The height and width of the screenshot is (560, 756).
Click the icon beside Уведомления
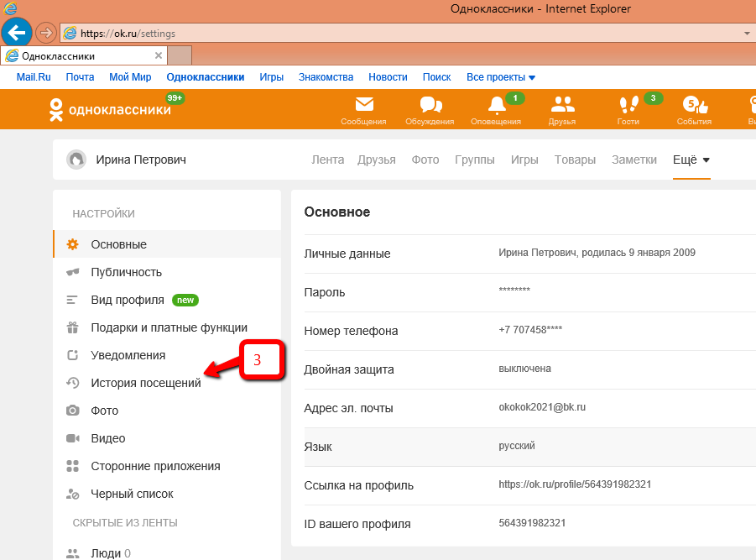pos(73,355)
